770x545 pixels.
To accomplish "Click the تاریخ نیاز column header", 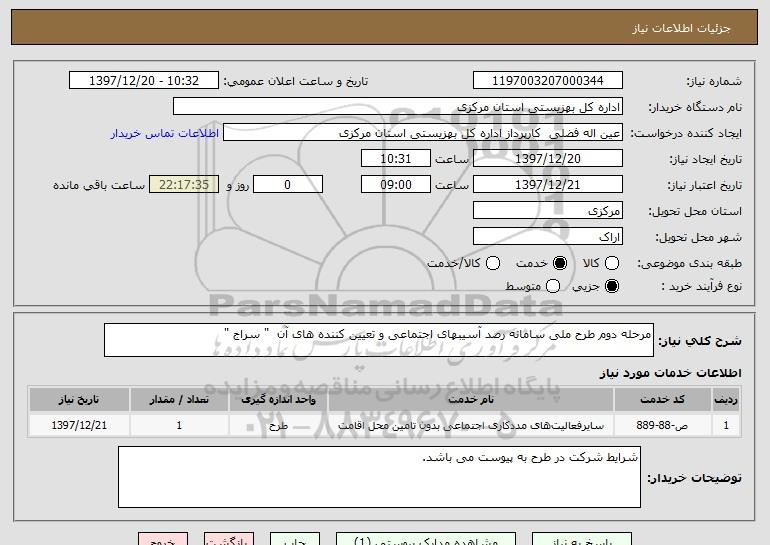I will click(x=79, y=400).
